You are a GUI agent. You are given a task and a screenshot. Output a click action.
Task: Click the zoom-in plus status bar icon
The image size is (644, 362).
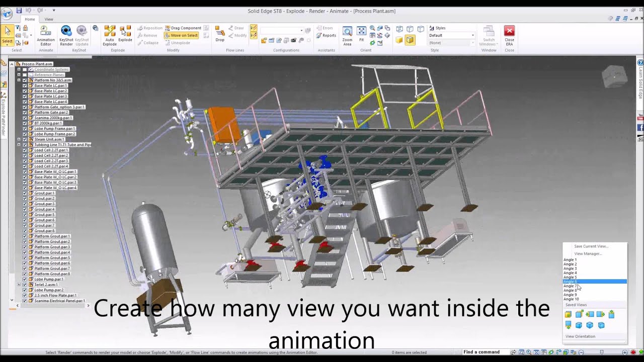coord(626,352)
